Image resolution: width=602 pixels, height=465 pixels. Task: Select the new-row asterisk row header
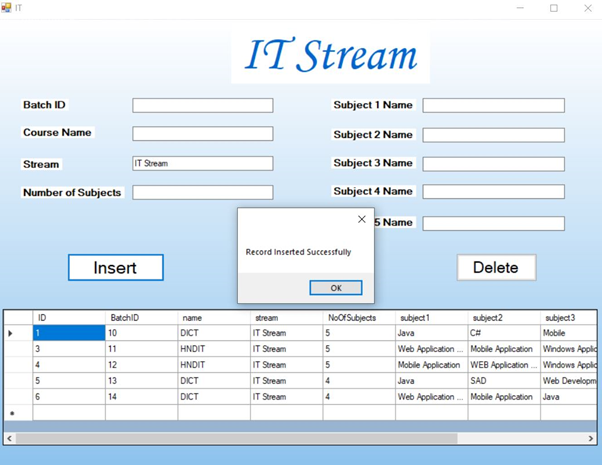(18, 413)
